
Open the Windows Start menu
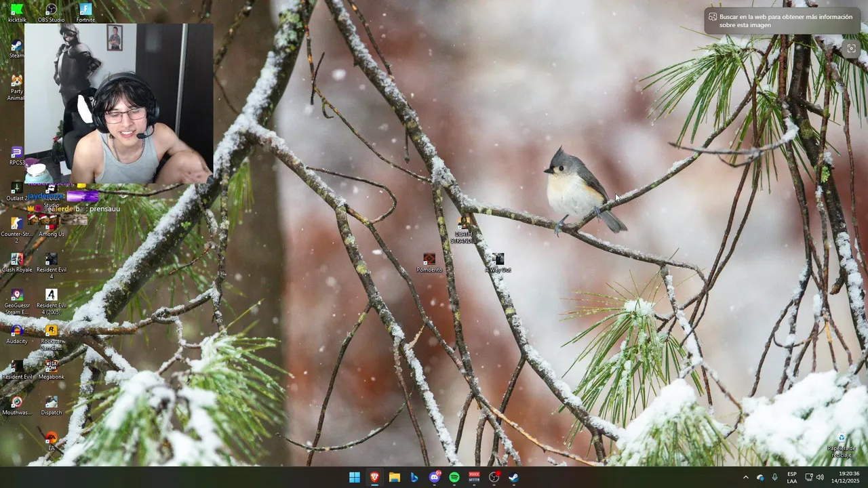point(355,477)
